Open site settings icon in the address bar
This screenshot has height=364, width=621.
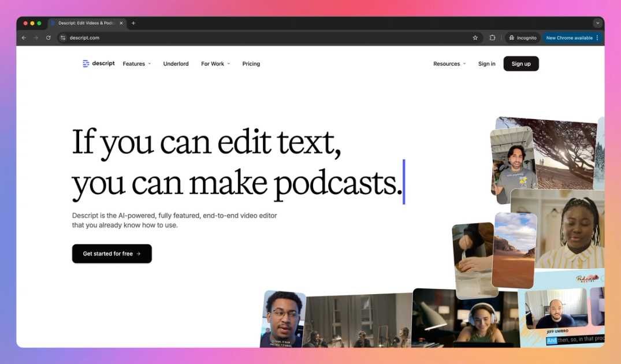pos(62,37)
